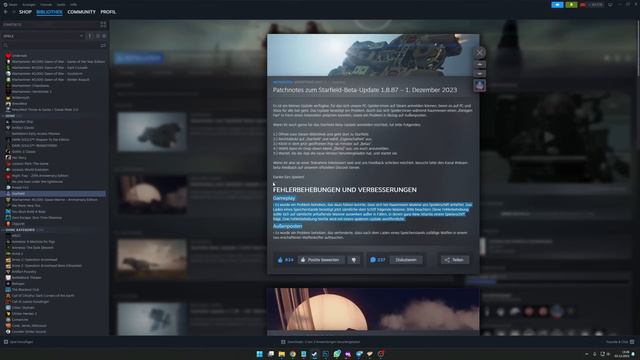Click the Diskutieren button

coord(406,260)
